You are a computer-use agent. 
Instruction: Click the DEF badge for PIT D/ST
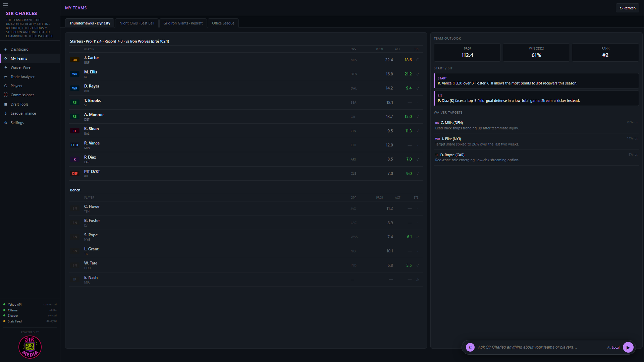[75, 174]
